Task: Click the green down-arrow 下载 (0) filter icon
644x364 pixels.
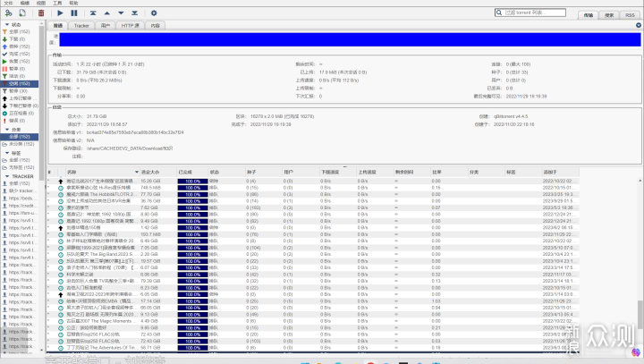Action: 5,39
